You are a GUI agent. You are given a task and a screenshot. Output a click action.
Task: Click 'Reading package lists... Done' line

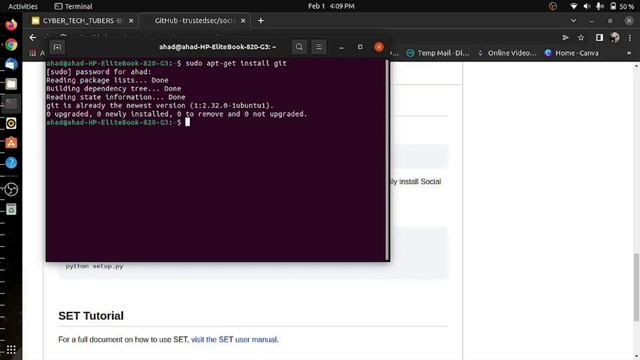[x=107, y=80]
